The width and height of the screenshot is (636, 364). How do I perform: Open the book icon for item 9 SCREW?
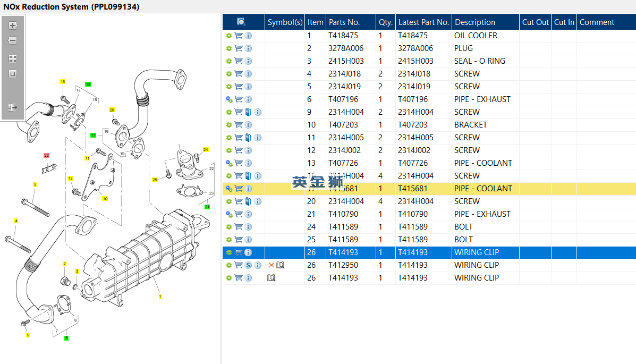tap(248, 112)
